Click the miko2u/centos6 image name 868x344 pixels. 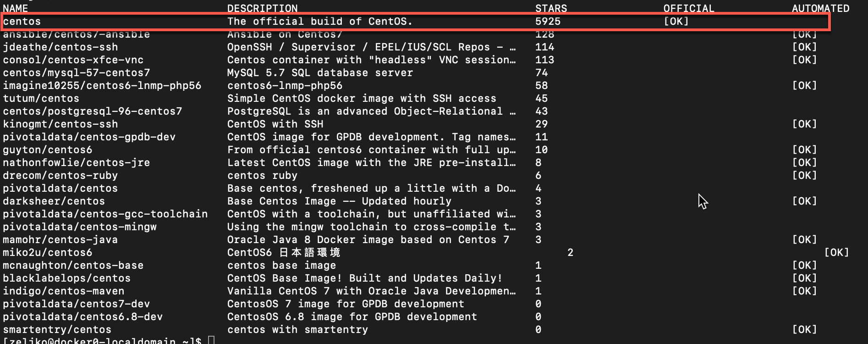48,253
